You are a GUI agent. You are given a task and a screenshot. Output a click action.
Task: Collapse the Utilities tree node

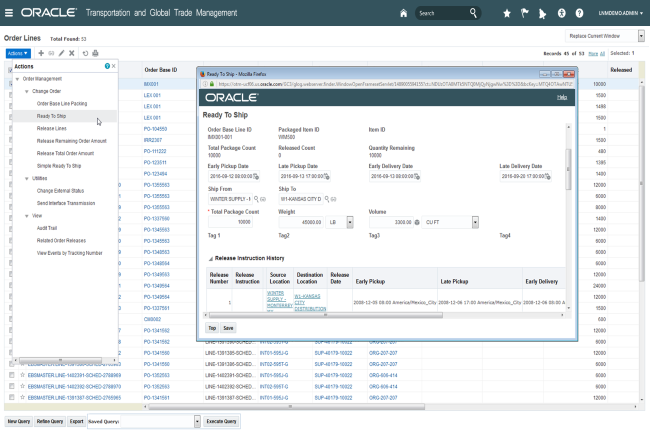[27, 179]
